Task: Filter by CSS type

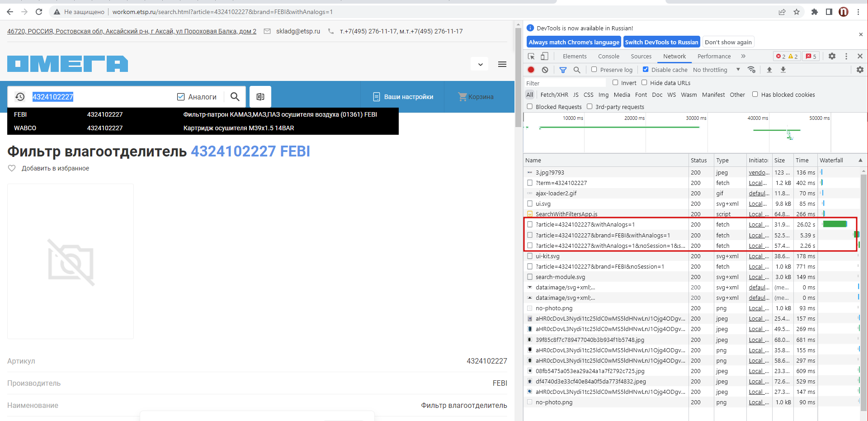Action: (x=588, y=95)
